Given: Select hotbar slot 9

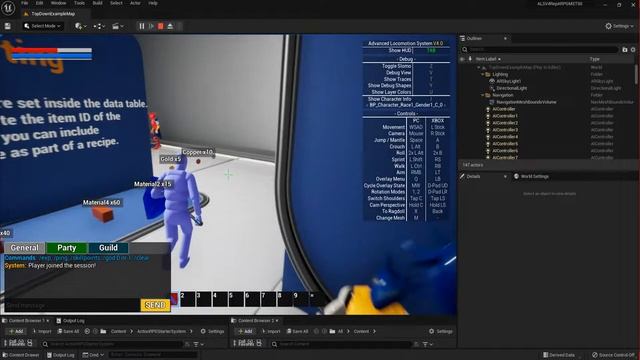Looking at the screenshot, I should pyautogui.click(x=300, y=299).
